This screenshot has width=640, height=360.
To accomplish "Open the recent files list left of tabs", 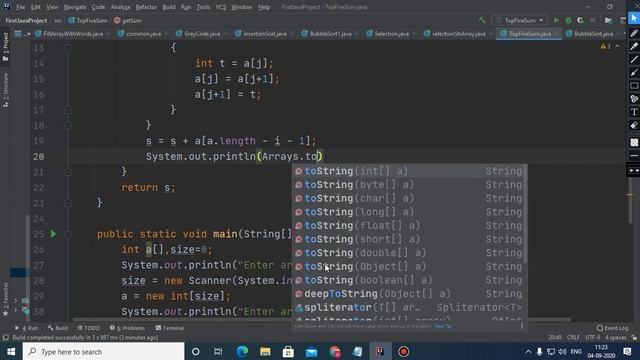I will tap(22, 34).
